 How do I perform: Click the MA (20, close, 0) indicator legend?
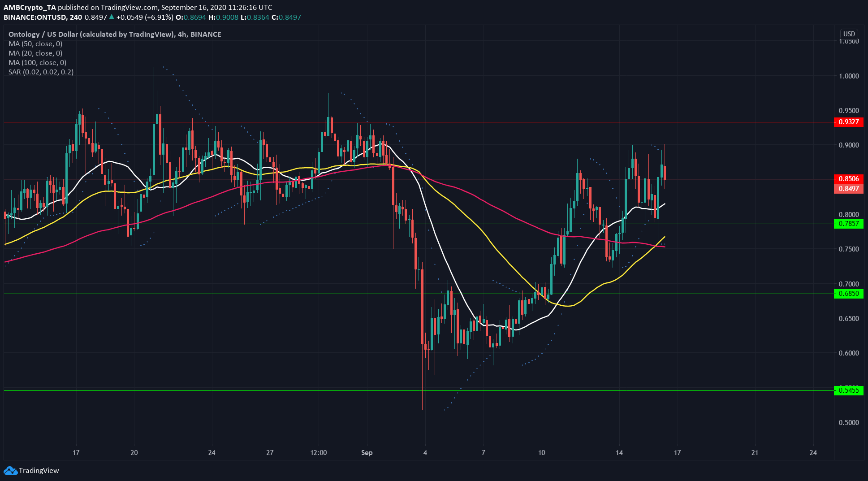35,53
